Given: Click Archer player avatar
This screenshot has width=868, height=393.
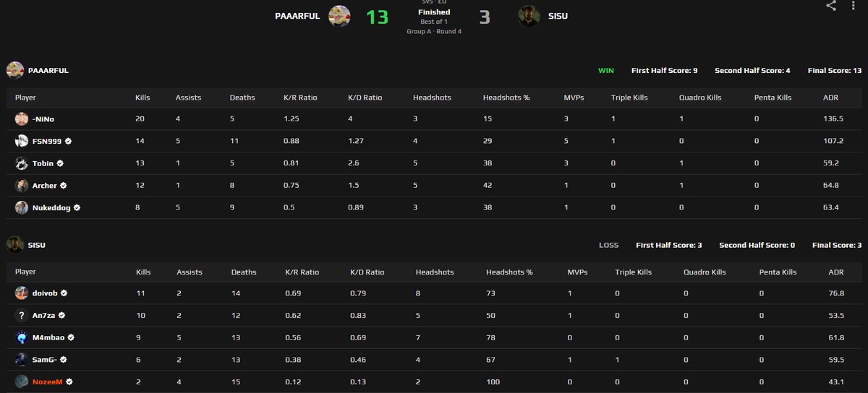Looking at the screenshot, I should click(x=22, y=186).
